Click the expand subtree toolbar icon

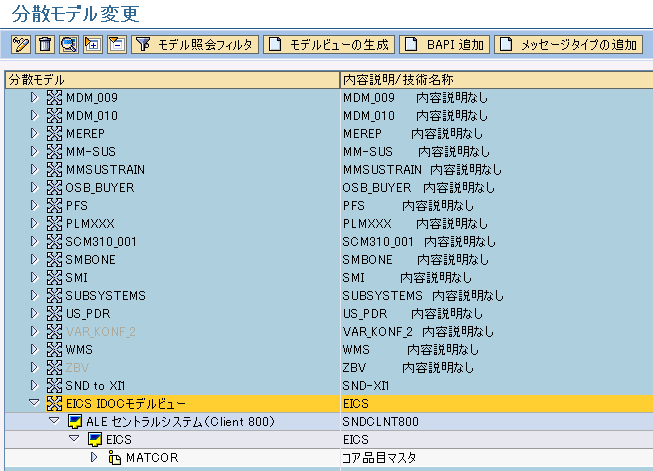pos(92,45)
